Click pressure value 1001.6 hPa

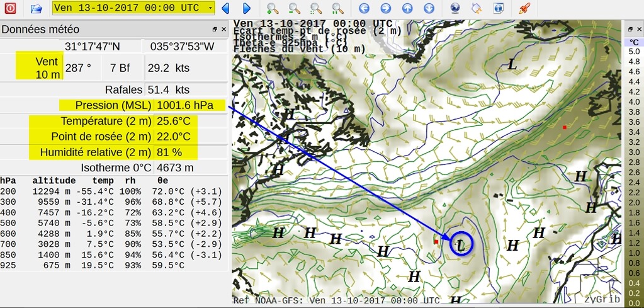click(x=185, y=106)
